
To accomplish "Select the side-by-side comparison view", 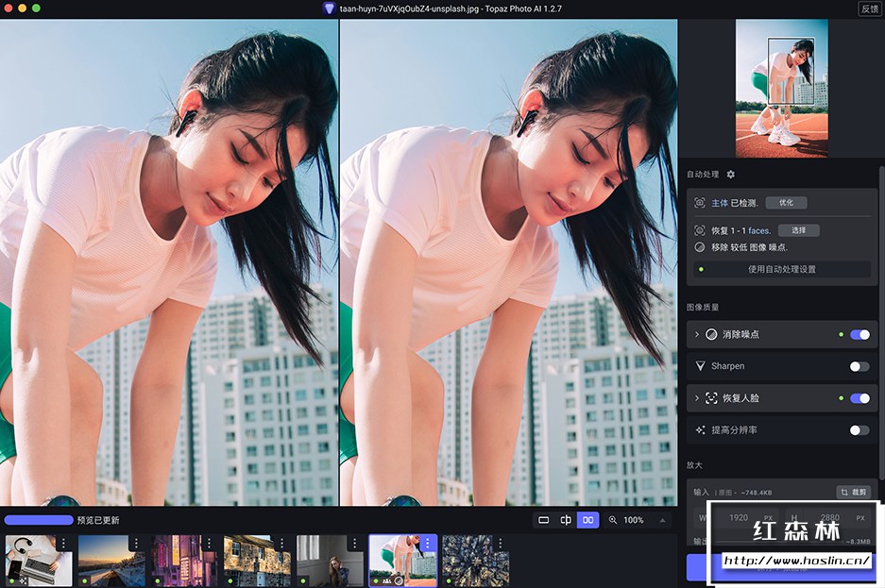I will (587, 520).
